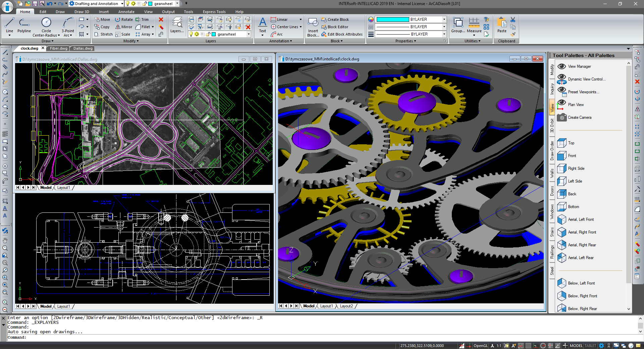Viewport: 644px width, 349px height.
Task: Select the Plan View tool
Action: [570, 105]
